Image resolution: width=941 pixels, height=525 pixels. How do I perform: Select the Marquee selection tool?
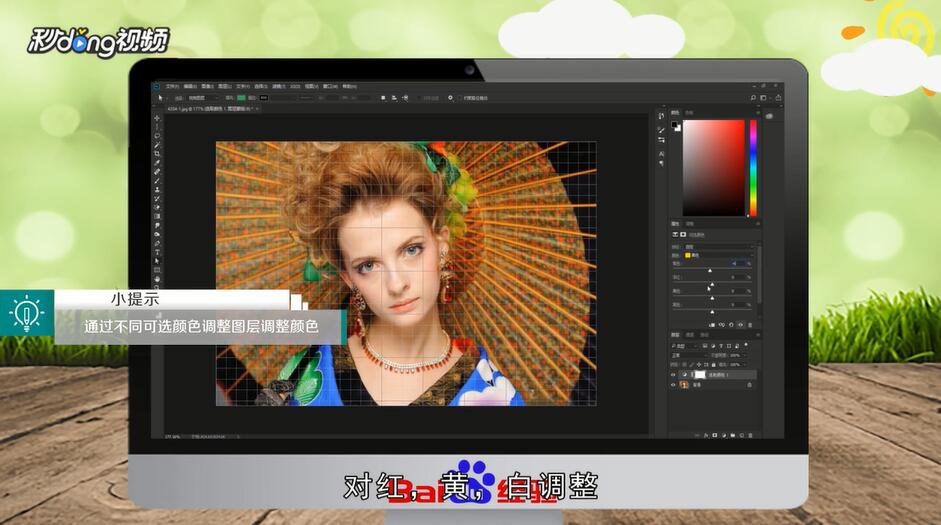[x=157, y=127]
